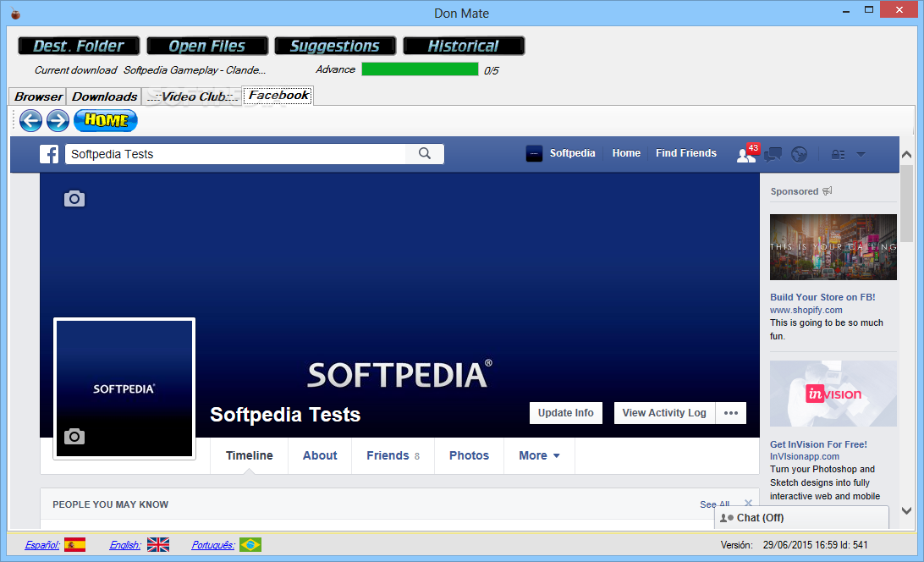
Task: Click the scrollbar up arrow
Action: click(x=907, y=155)
